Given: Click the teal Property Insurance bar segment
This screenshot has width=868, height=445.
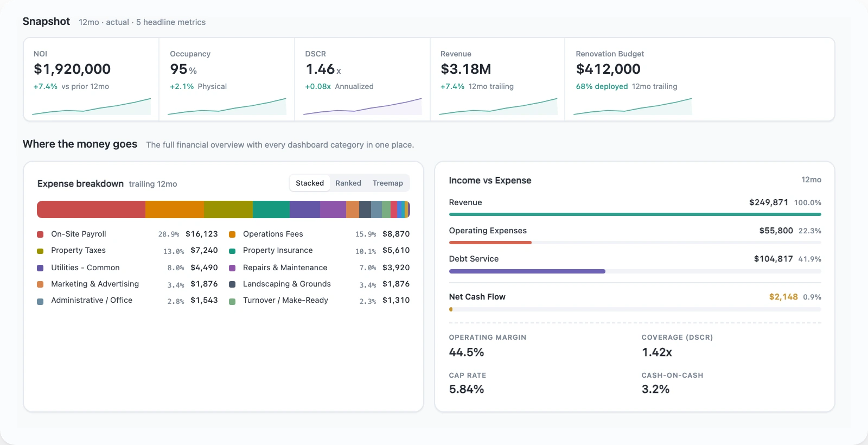Looking at the screenshot, I should click(271, 209).
